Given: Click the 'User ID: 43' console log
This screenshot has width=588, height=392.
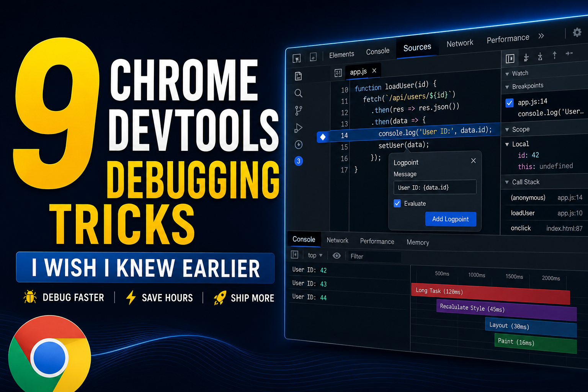Looking at the screenshot, I should point(309,283).
